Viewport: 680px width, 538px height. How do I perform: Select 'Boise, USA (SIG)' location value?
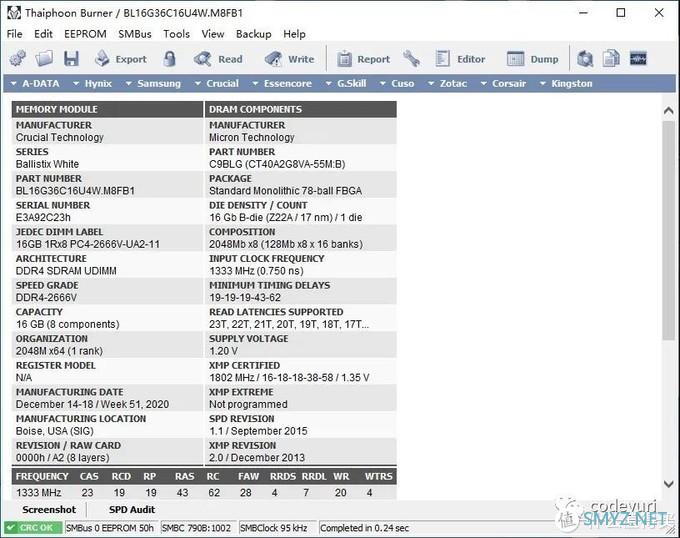(x=55, y=431)
